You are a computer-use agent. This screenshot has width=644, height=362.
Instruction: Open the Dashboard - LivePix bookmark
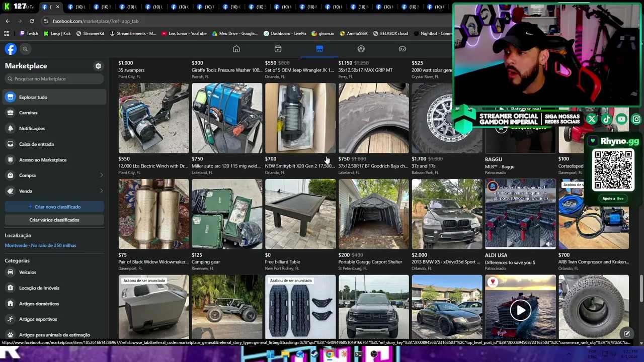(285, 34)
